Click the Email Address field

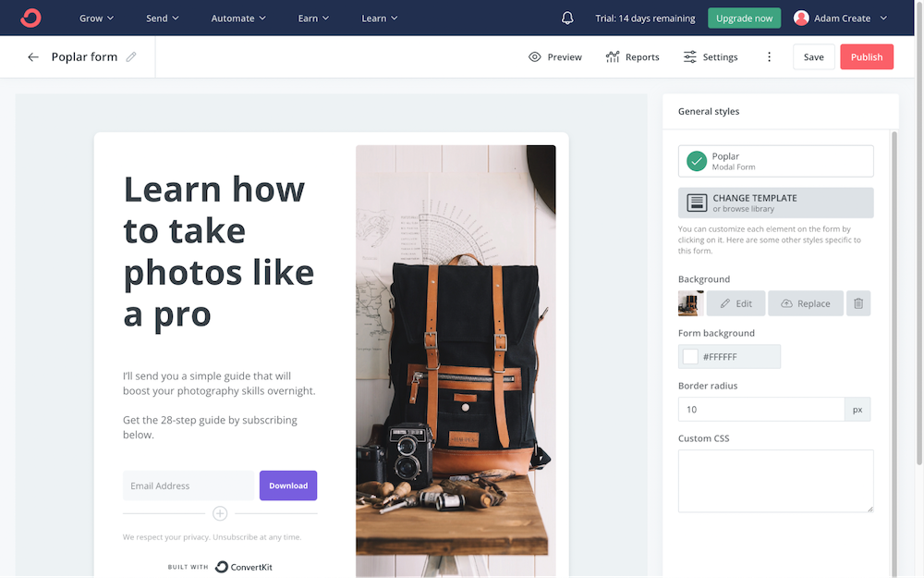click(x=188, y=486)
